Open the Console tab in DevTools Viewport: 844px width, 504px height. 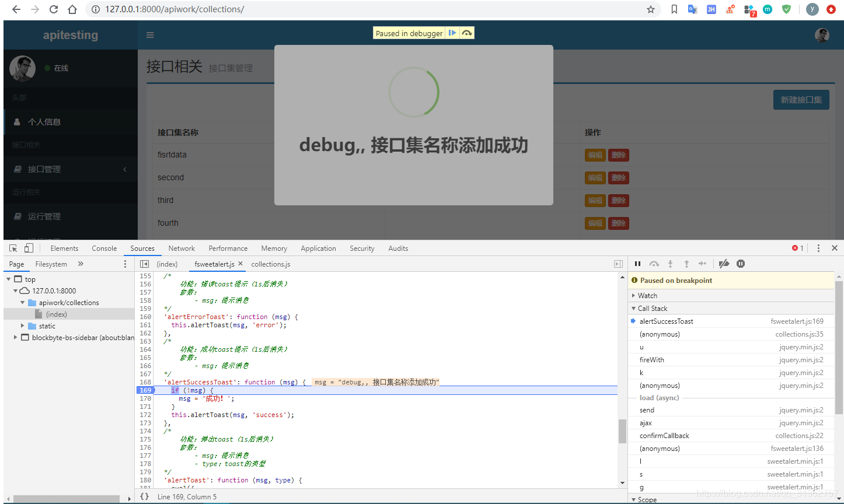(104, 248)
